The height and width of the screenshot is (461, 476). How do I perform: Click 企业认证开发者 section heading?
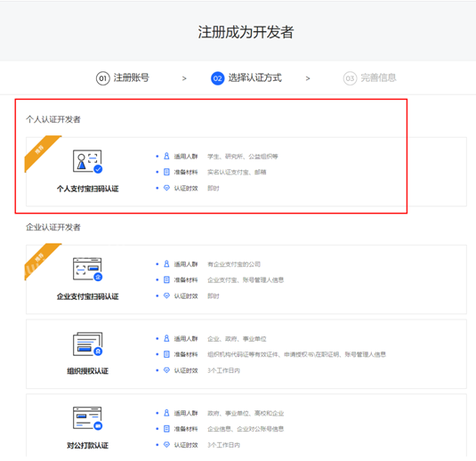tap(53, 227)
